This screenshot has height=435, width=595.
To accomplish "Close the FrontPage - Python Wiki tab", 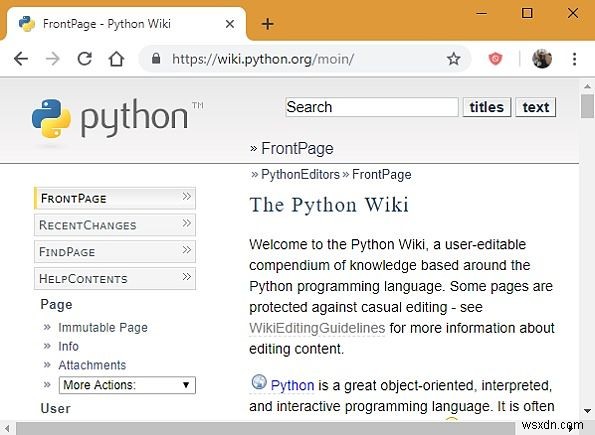I will point(230,24).
